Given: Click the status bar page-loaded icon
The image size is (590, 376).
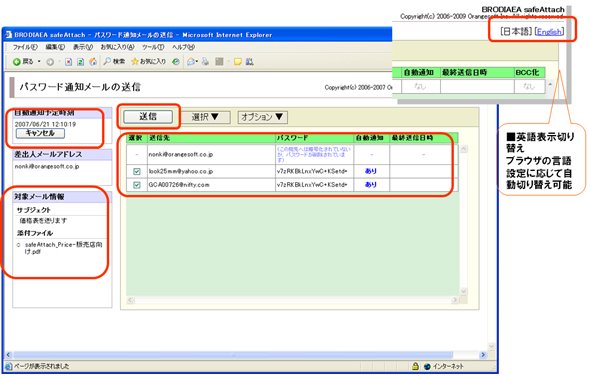Looking at the screenshot, I should point(9,366).
